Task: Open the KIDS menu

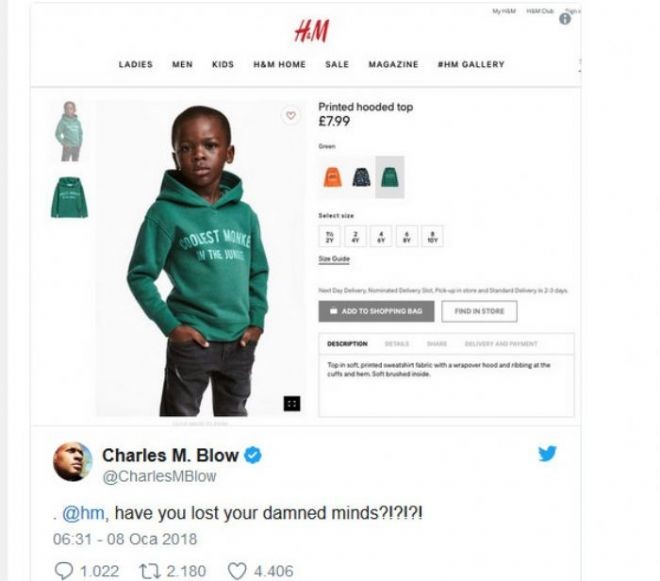Action: coord(223,64)
